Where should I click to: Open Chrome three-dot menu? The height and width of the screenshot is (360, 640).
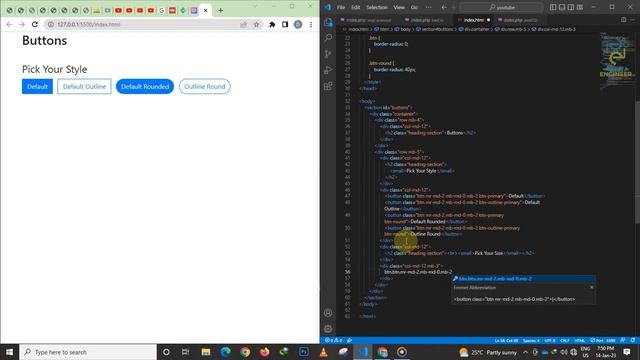(x=311, y=24)
